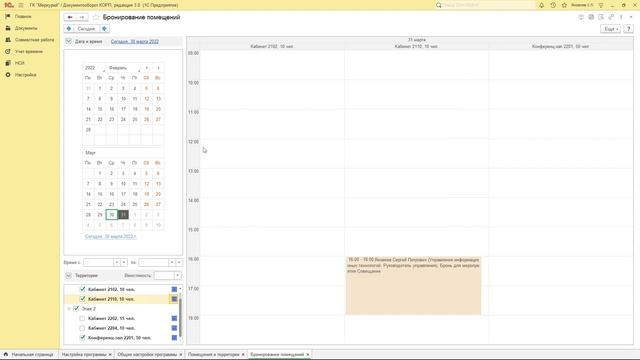Open the favorites star in the title bar

click(x=564, y=5)
